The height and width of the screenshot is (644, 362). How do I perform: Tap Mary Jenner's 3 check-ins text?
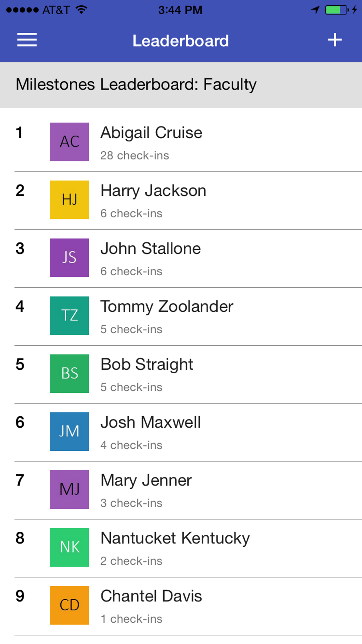coord(131,503)
